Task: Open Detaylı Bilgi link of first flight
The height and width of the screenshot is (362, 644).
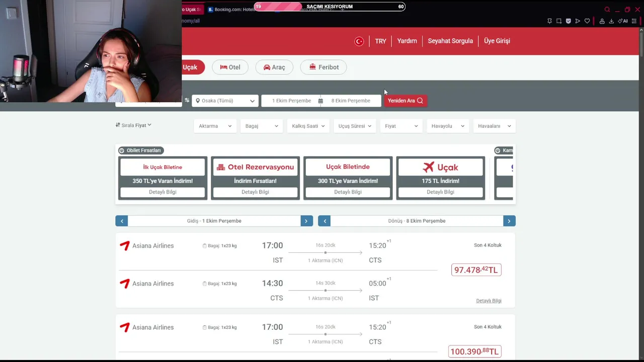Action: [489, 301]
